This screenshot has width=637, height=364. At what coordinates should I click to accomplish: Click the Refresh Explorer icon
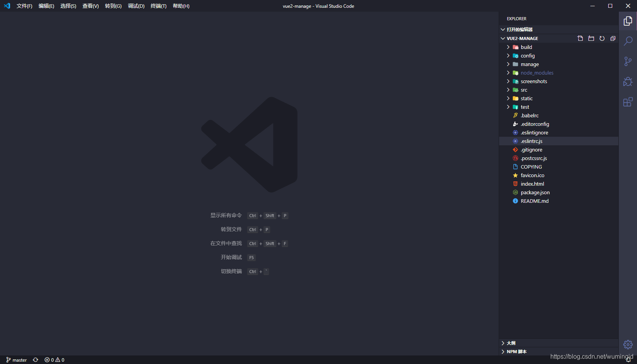tap(602, 38)
